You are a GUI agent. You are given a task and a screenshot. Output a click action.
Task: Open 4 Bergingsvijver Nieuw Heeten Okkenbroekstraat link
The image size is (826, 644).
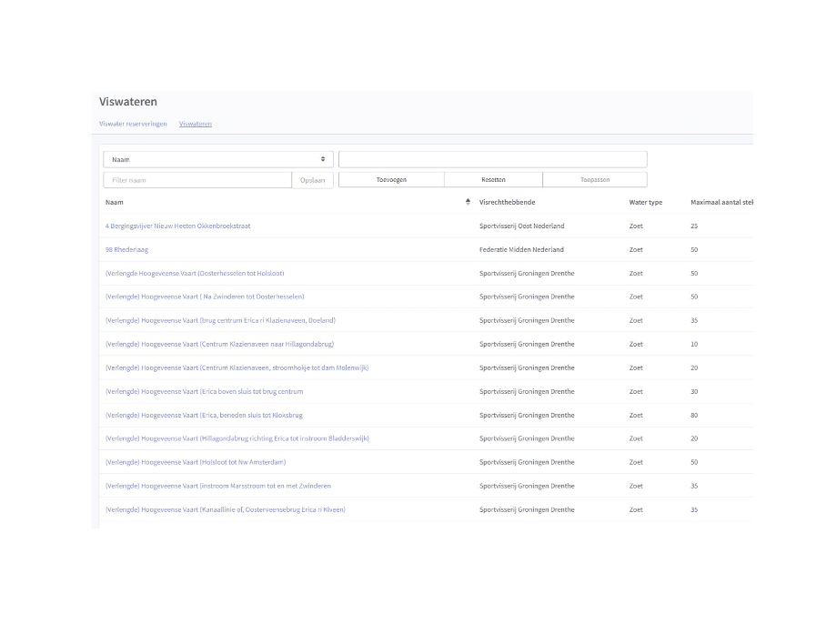[x=177, y=226]
